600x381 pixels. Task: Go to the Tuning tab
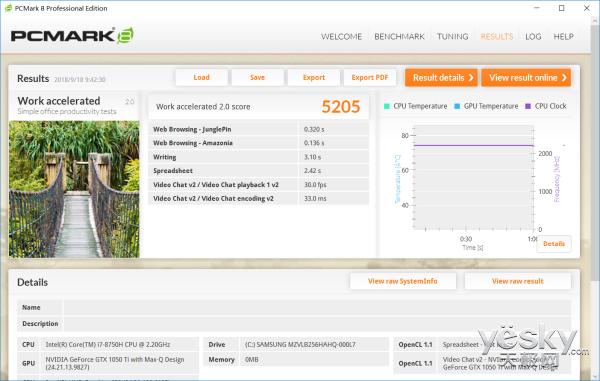(453, 36)
